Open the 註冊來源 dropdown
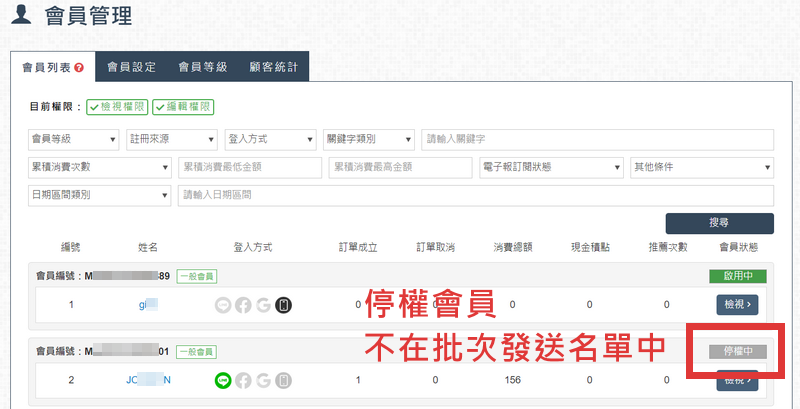 coord(172,140)
